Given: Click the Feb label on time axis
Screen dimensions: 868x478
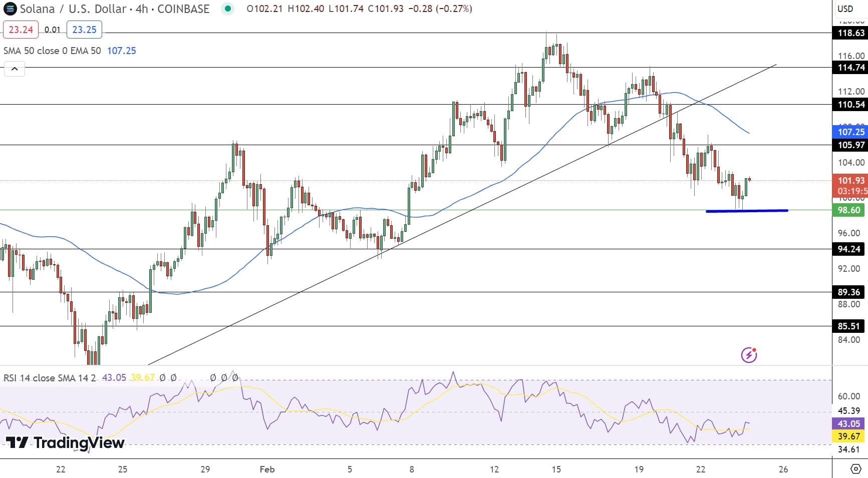Looking at the screenshot, I should 267,469.
